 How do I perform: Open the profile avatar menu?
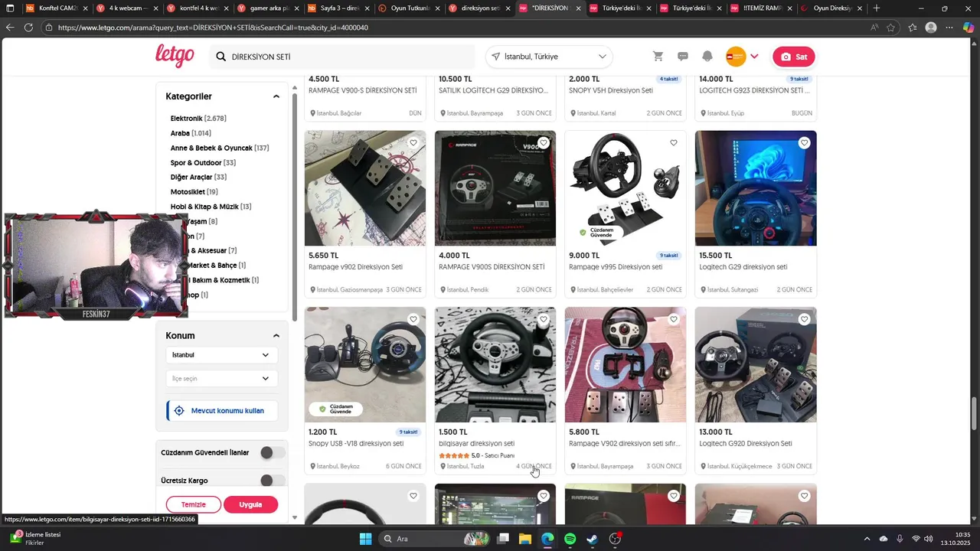[x=735, y=57]
